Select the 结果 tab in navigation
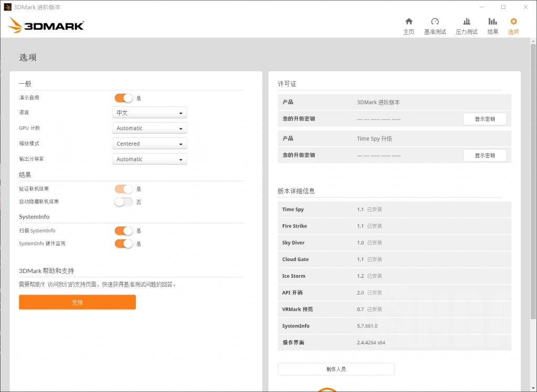Viewport: 537px width, 392px height. click(492, 25)
